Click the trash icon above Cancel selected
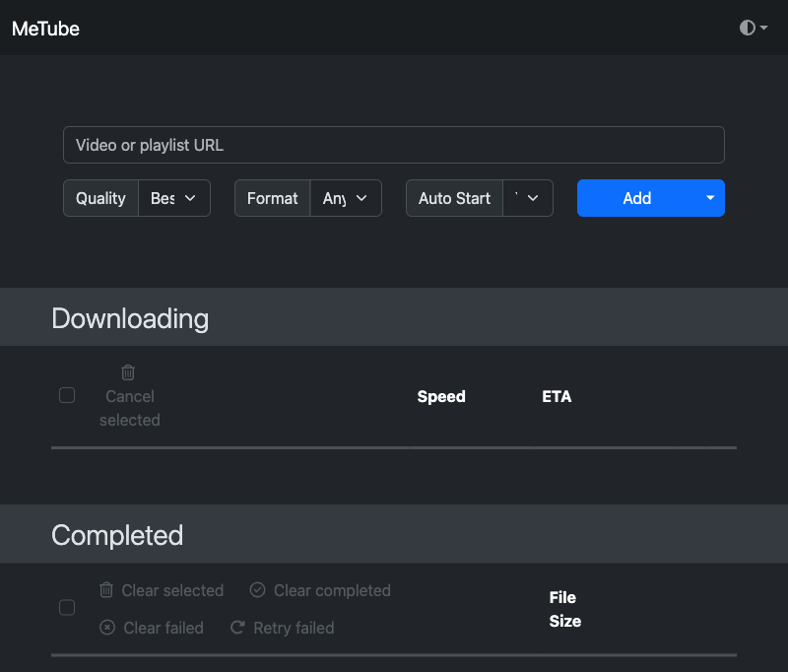Screen dimensions: 788x672 coord(128,372)
